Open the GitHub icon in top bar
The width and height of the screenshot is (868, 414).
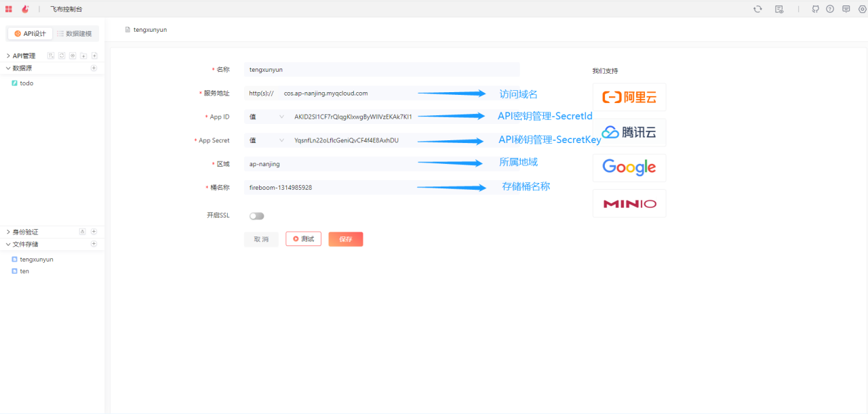point(815,9)
